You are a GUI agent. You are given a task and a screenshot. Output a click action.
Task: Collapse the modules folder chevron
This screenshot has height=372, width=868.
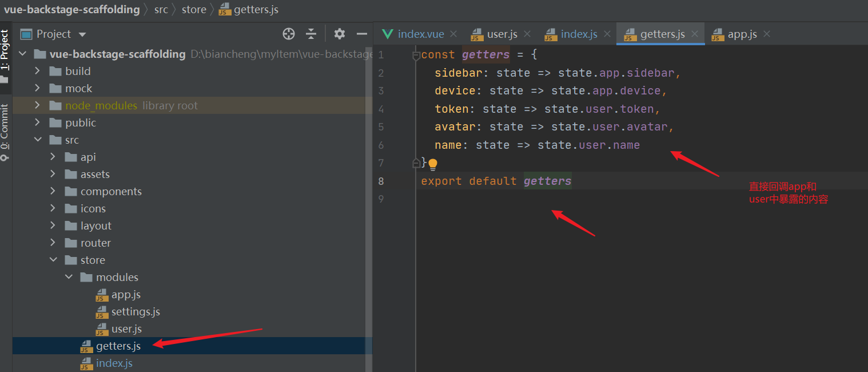tap(69, 277)
